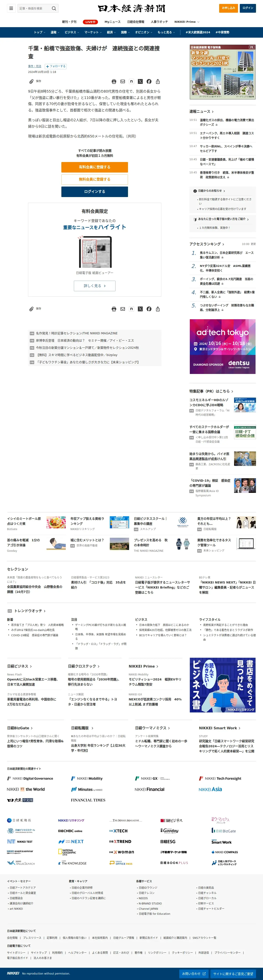Click the お申し込み button
The height and width of the screenshot is (980, 263).
click(229, 8)
